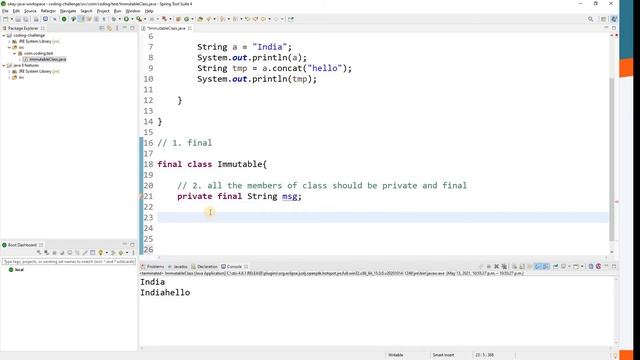Viewport: 640px width, 360px height.
Task: Collapse the coding-challenge project node
Action: coord(4,36)
